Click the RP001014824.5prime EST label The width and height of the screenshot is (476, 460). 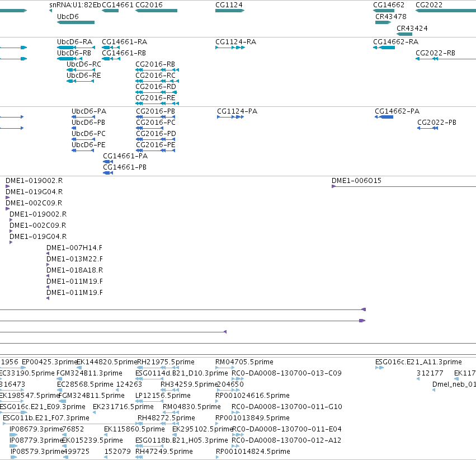click(x=253, y=452)
